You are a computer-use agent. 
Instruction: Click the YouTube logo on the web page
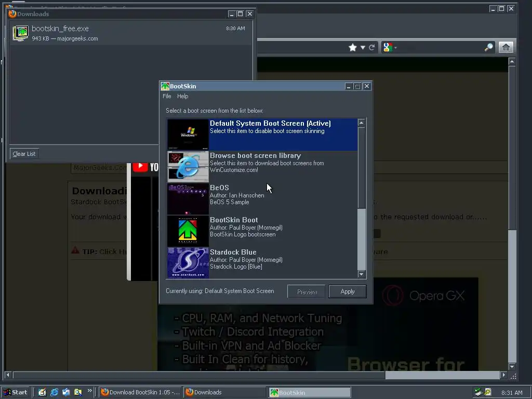(145, 167)
